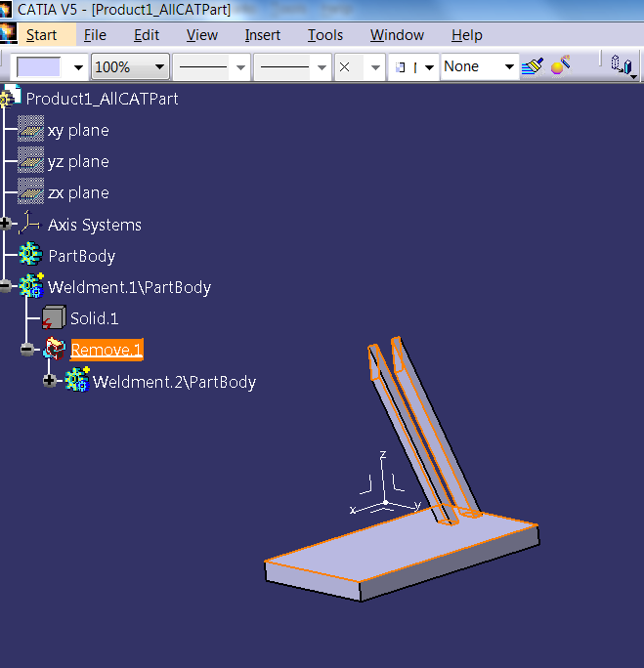Open the line type dropdown

click(292, 66)
